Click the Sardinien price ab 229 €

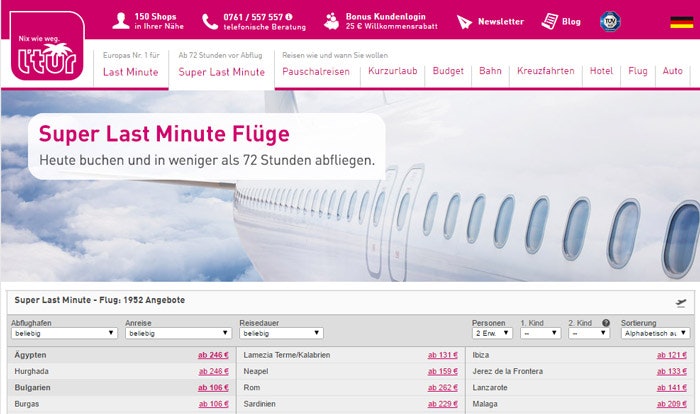tap(442, 404)
